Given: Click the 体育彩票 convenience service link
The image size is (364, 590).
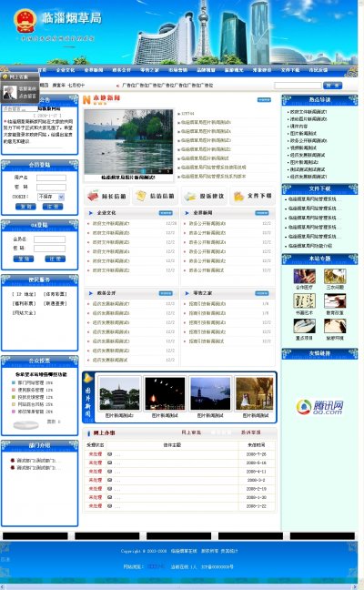Looking at the screenshot, I should [56, 294].
